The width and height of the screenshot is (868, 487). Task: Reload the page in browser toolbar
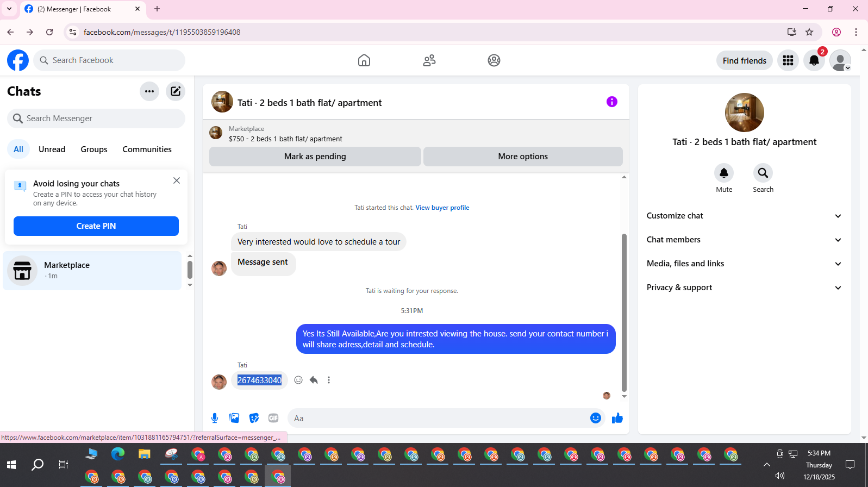(49, 32)
